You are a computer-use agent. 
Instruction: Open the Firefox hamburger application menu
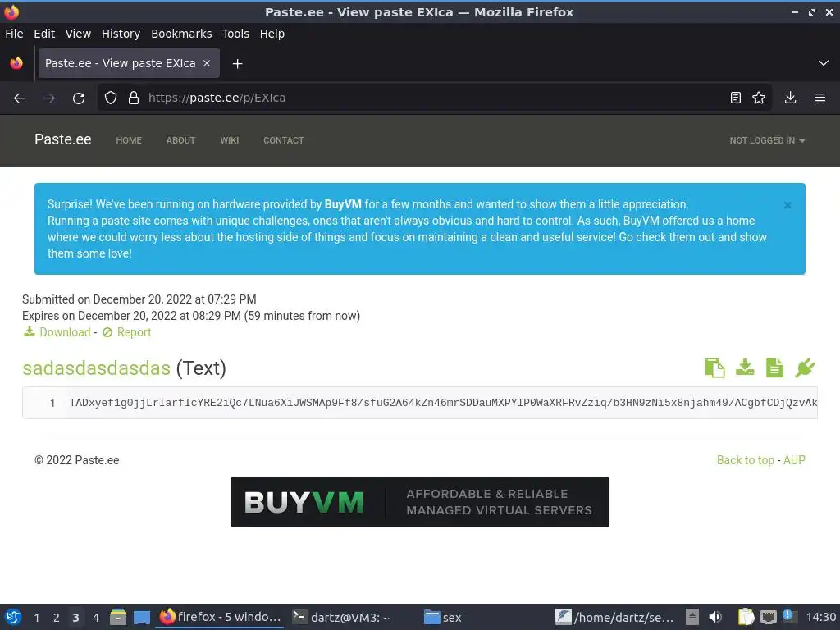(820, 98)
